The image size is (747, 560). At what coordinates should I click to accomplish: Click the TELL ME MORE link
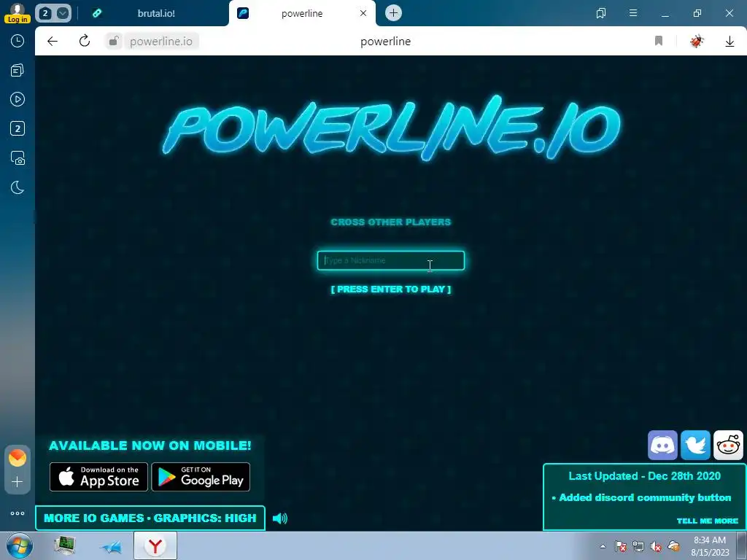[708, 521]
